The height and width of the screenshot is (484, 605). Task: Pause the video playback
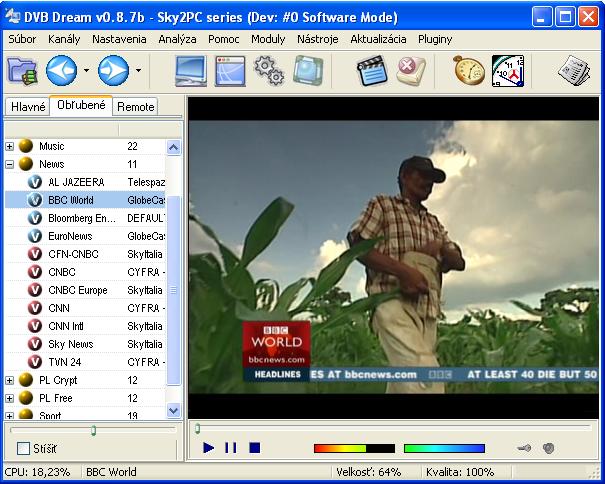tap(231, 448)
